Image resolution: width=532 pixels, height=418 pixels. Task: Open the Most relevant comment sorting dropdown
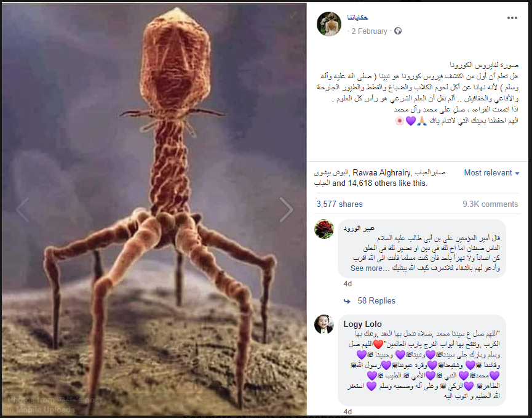tap(491, 173)
